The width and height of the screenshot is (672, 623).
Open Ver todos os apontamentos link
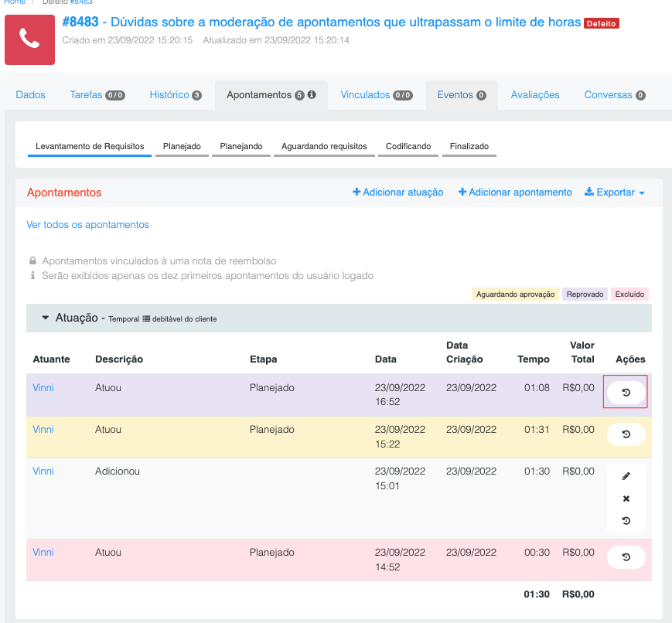(x=88, y=224)
